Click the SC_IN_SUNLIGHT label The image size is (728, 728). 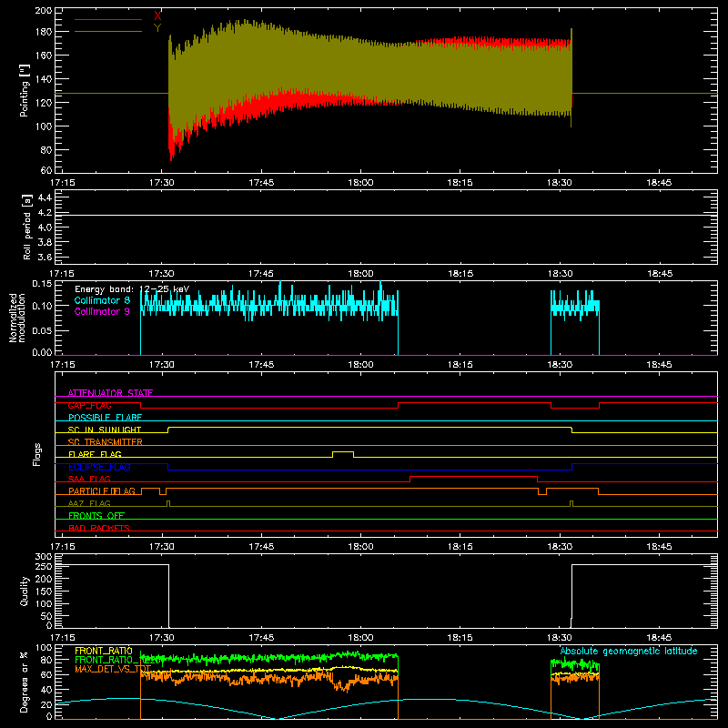pyautogui.click(x=104, y=430)
